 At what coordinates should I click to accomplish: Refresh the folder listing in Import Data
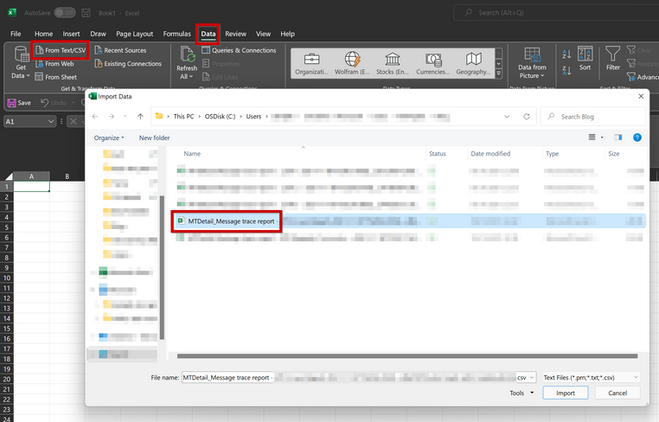point(526,116)
